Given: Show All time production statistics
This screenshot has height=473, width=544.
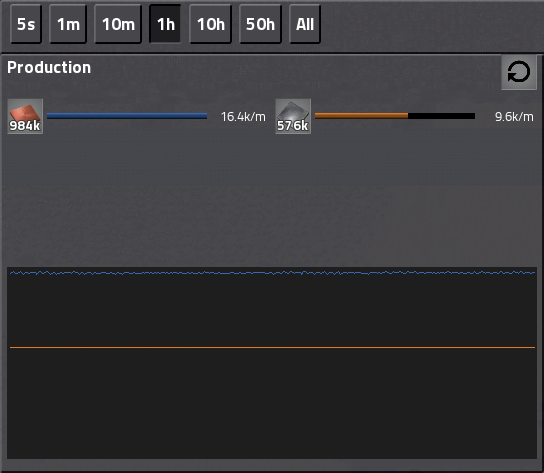Looking at the screenshot, I should [x=305, y=24].
